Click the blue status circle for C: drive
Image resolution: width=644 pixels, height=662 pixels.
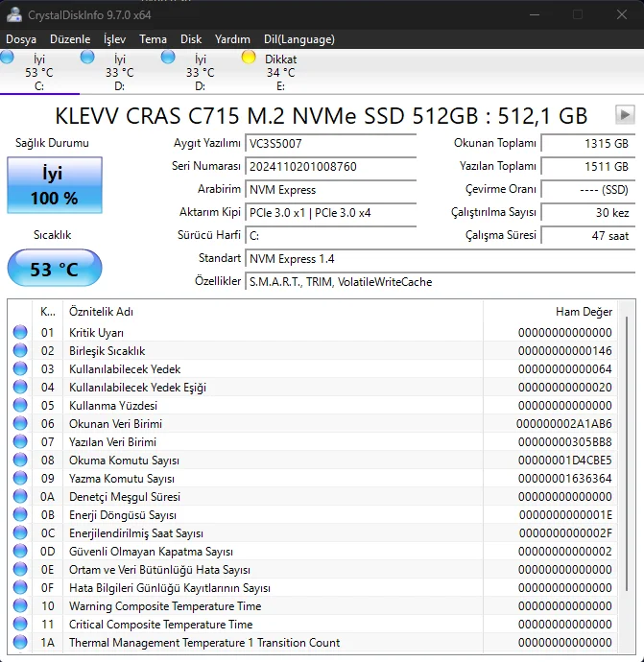[7, 57]
